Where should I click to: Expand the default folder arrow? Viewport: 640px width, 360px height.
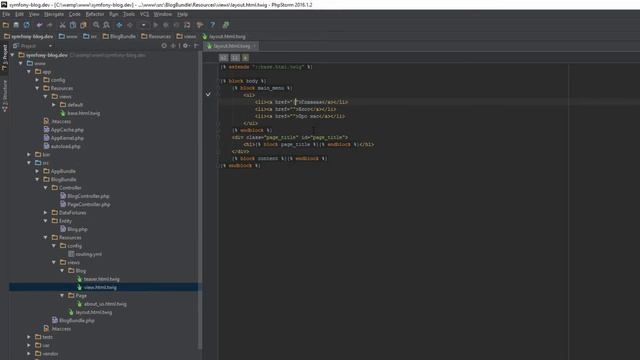tap(54, 104)
